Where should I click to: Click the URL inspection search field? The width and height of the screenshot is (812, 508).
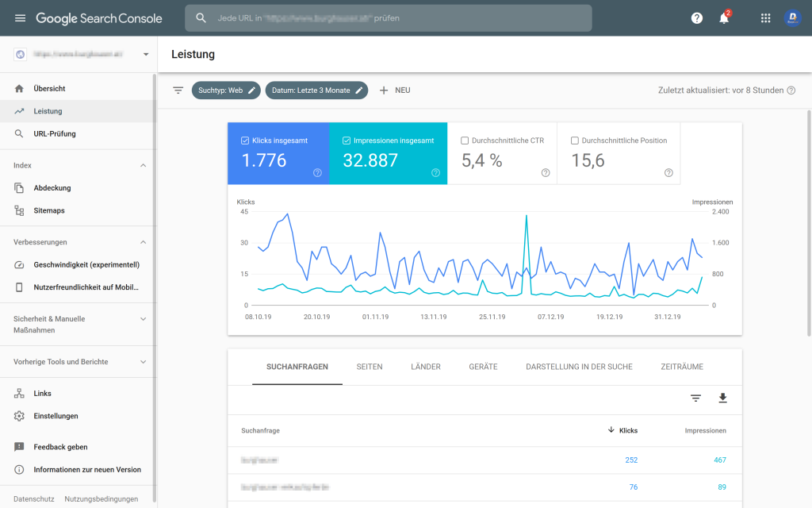[x=389, y=18]
